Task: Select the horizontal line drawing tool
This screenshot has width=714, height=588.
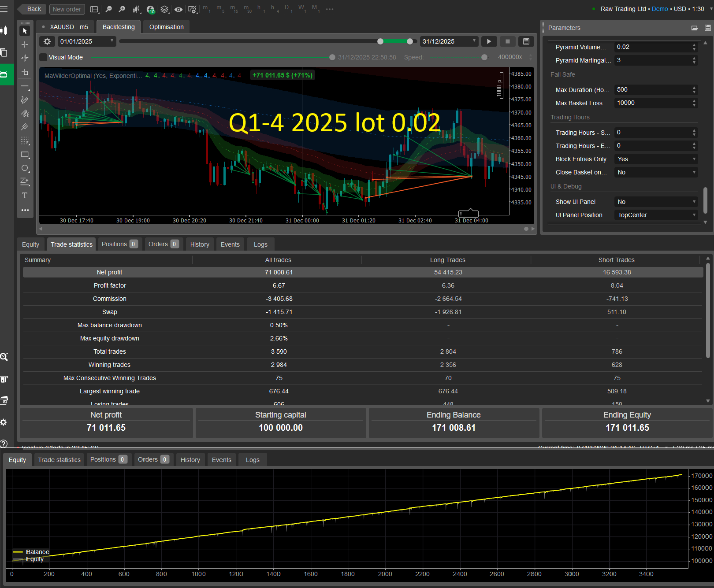Action: click(25, 86)
